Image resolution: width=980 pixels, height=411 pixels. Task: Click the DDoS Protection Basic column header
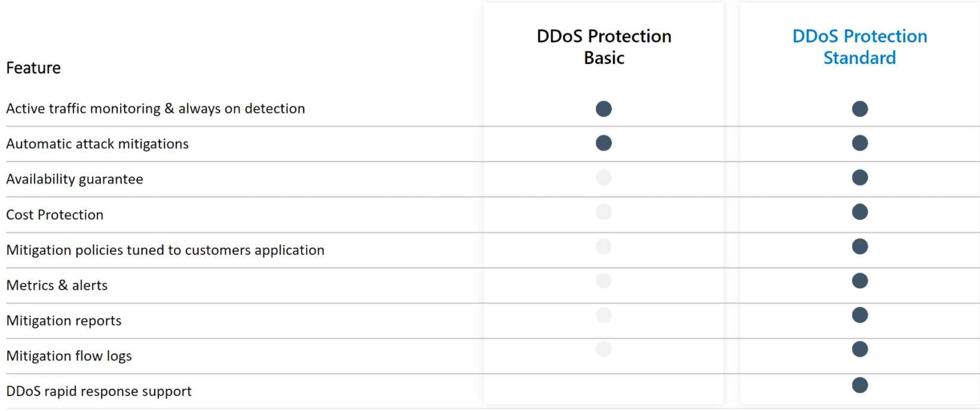(x=604, y=47)
